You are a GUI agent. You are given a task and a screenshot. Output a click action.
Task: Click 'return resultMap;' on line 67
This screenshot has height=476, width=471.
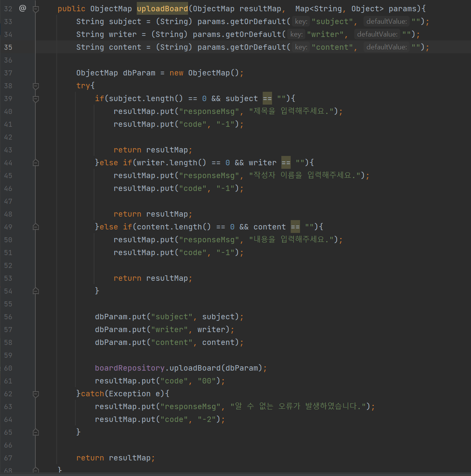[x=116, y=458]
